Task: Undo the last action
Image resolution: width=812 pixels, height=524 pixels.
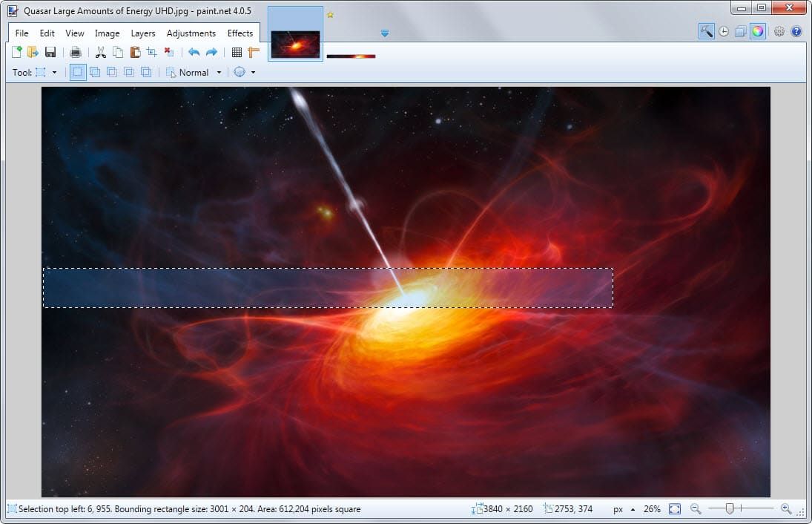Action: 194,52
